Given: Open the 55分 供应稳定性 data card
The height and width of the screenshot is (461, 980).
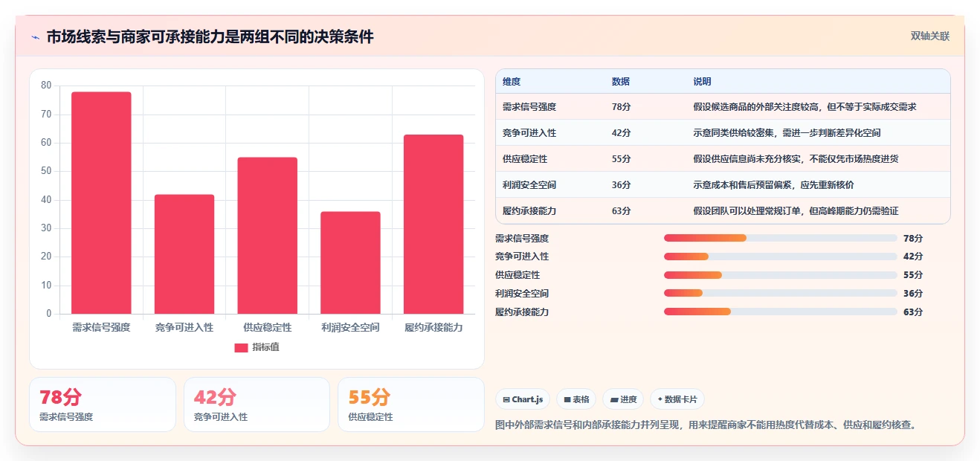Looking at the screenshot, I should (411, 404).
